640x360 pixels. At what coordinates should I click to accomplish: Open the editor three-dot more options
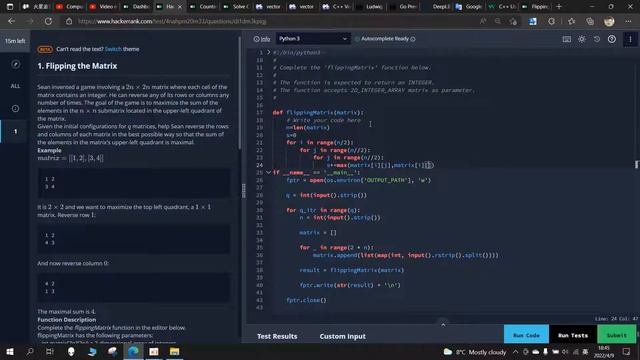click(x=630, y=39)
